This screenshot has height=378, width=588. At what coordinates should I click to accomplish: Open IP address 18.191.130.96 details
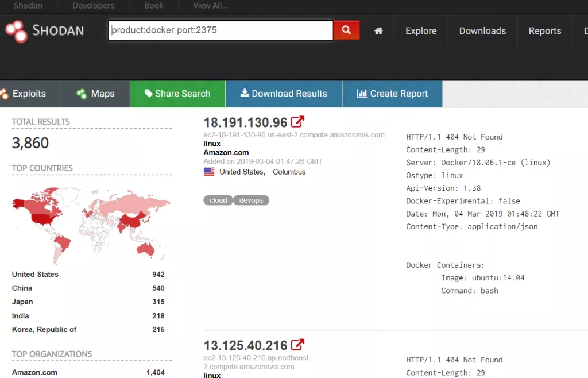[x=245, y=122]
